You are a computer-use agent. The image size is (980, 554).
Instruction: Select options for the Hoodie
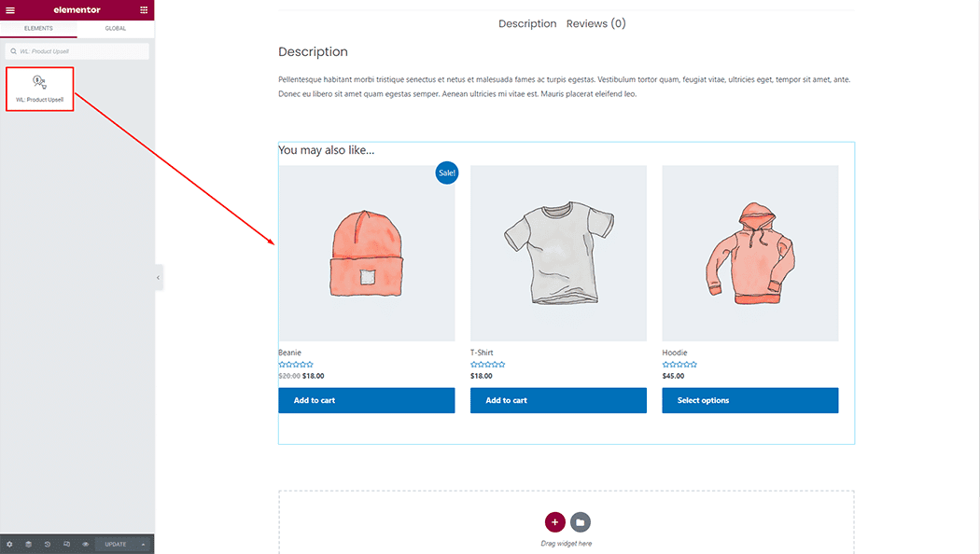[749, 400]
